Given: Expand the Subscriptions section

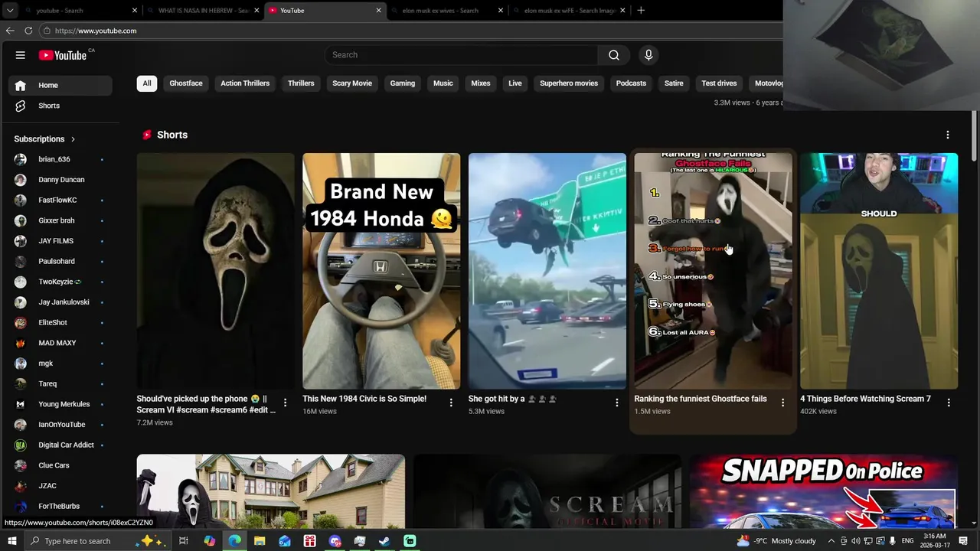Looking at the screenshot, I should tap(45, 139).
